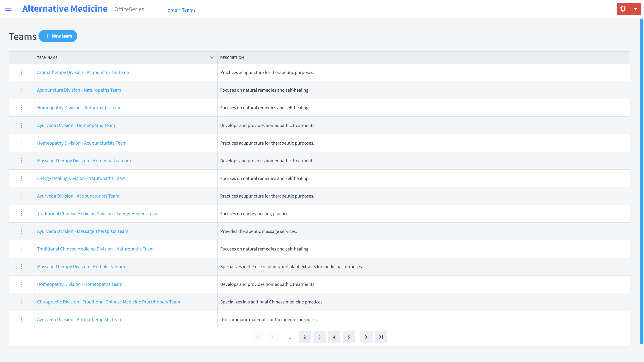Click the three-dot menu for Homeopathy Division Acupuncturists row
The image size is (644, 362).
click(21, 143)
